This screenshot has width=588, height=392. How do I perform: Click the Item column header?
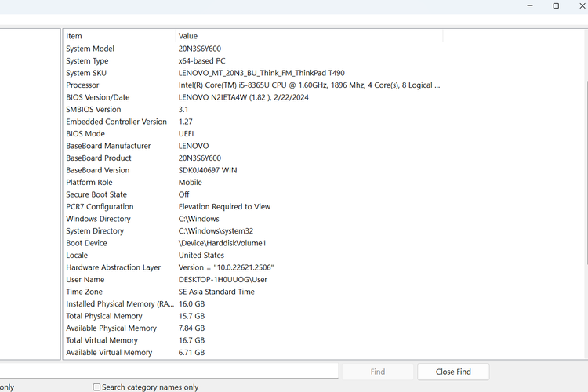119,36
